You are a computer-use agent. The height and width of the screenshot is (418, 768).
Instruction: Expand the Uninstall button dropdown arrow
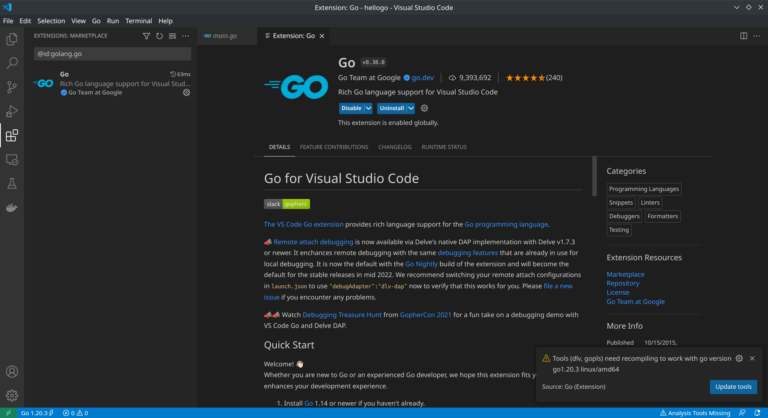[411, 108]
